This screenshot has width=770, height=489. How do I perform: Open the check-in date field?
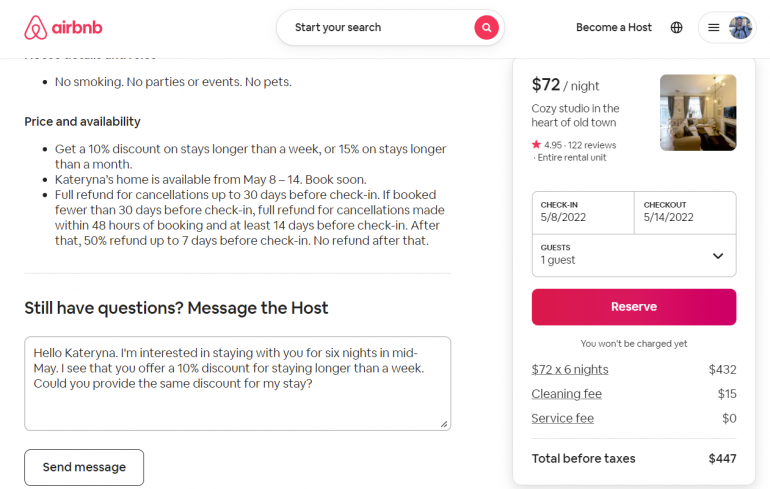point(583,212)
